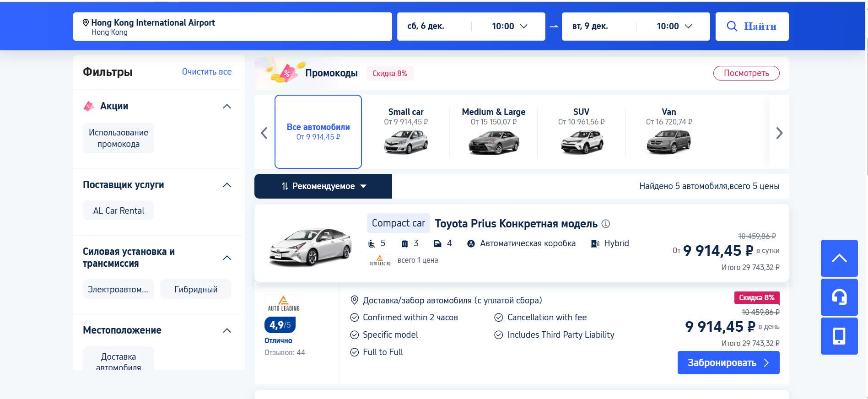Viewport: 868px width, 399px height.
Task: Click the luggage icon showing 3
Action: pos(404,243)
